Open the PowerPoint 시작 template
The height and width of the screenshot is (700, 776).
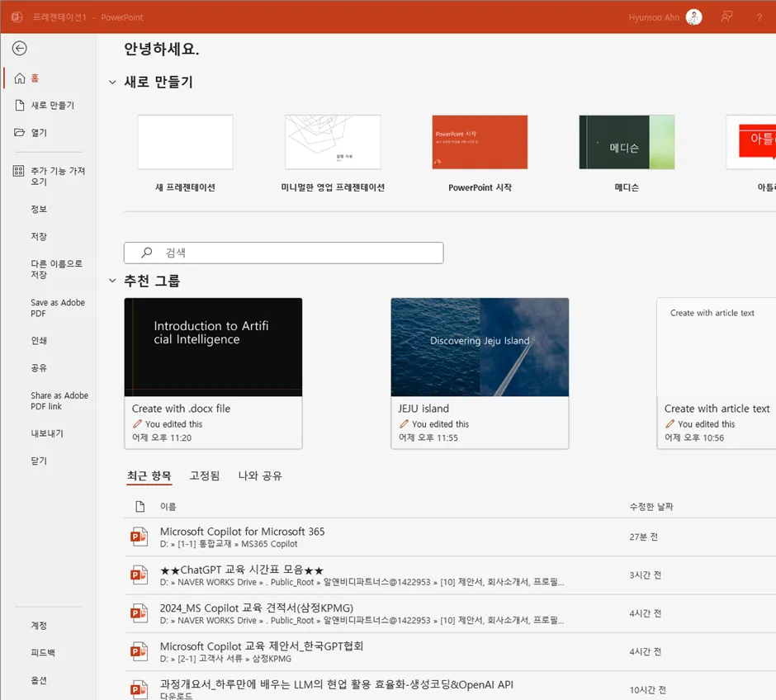click(x=480, y=142)
